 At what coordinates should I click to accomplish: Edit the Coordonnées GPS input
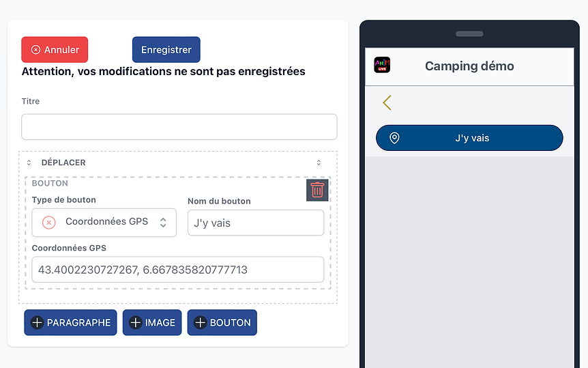pyautogui.click(x=178, y=270)
